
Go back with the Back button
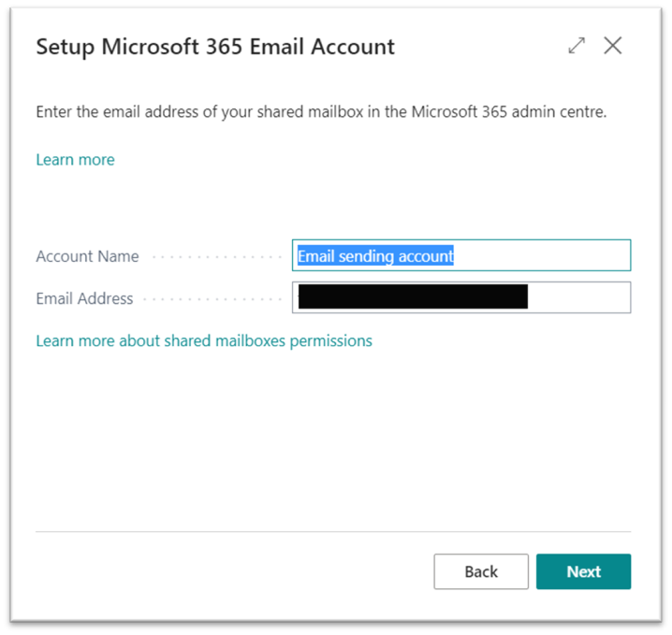pyautogui.click(x=481, y=571)
